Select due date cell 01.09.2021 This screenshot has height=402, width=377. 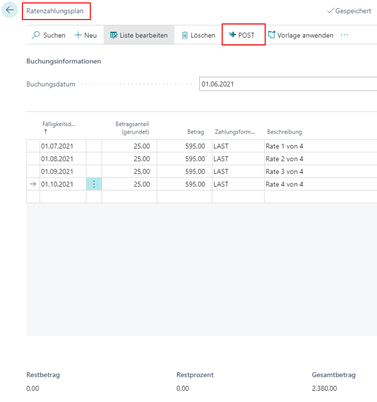click(63, 171)
